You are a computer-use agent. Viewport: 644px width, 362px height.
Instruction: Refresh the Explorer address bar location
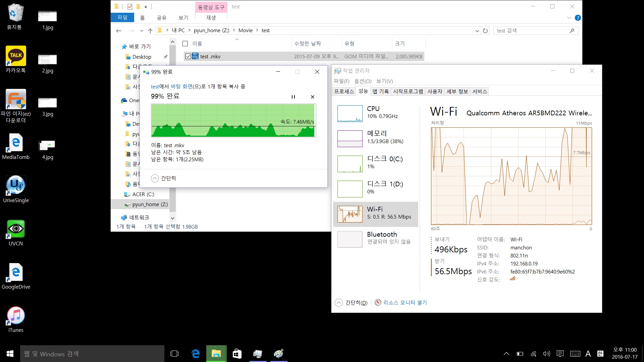tap(485, 31)
